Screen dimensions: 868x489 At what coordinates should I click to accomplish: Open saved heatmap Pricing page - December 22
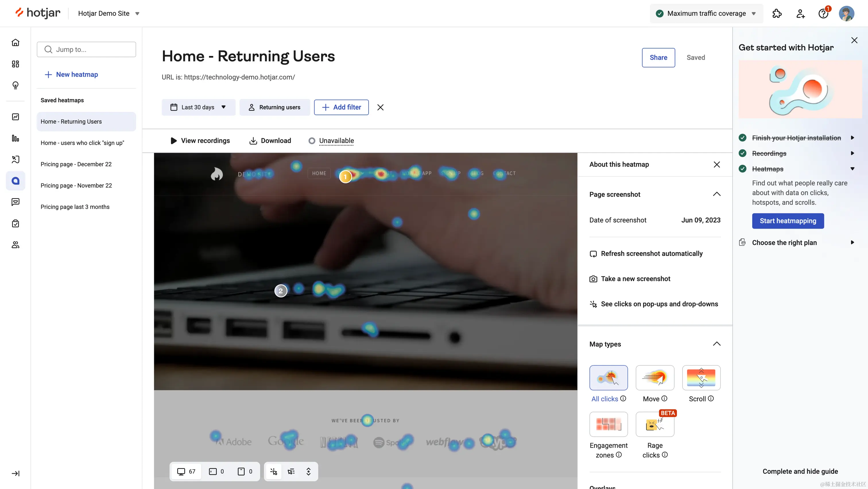pyautogui.click(x=76, y=164)
